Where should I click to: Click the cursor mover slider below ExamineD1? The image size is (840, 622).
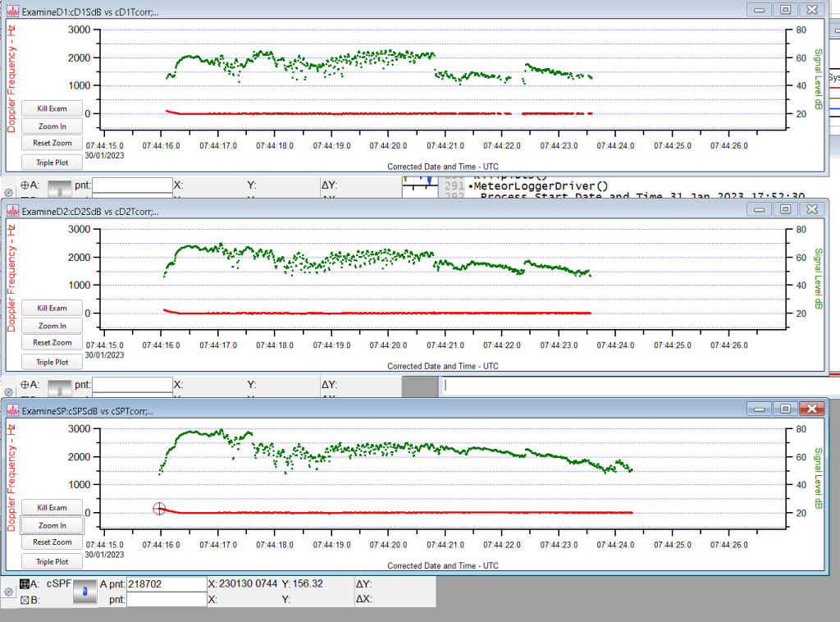[59, 189]
